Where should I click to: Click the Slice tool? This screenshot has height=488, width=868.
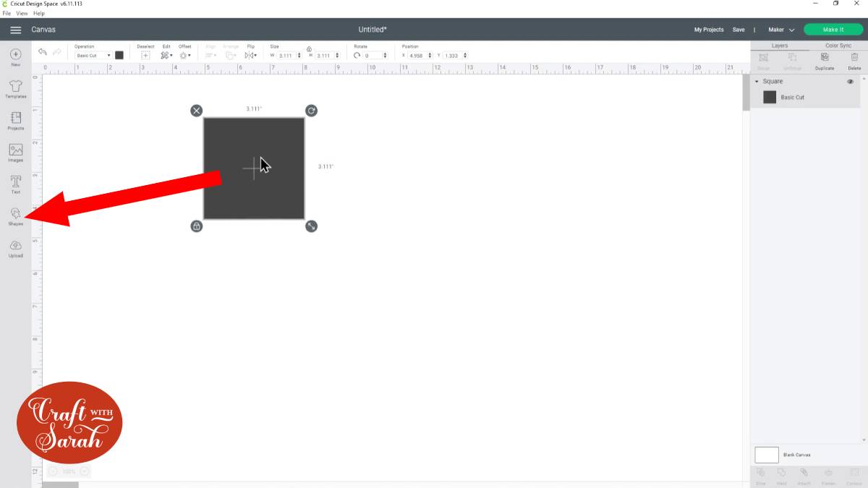(761, 476)
